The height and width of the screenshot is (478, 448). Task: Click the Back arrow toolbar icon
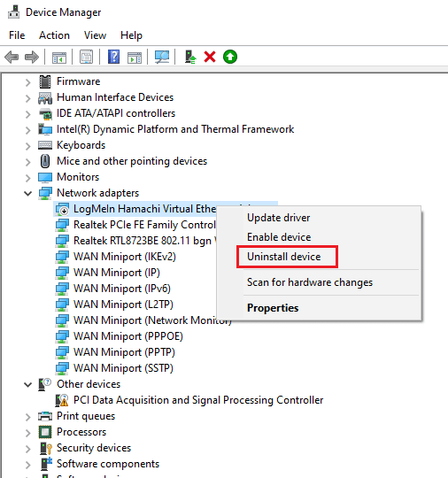tap(12, 57)
